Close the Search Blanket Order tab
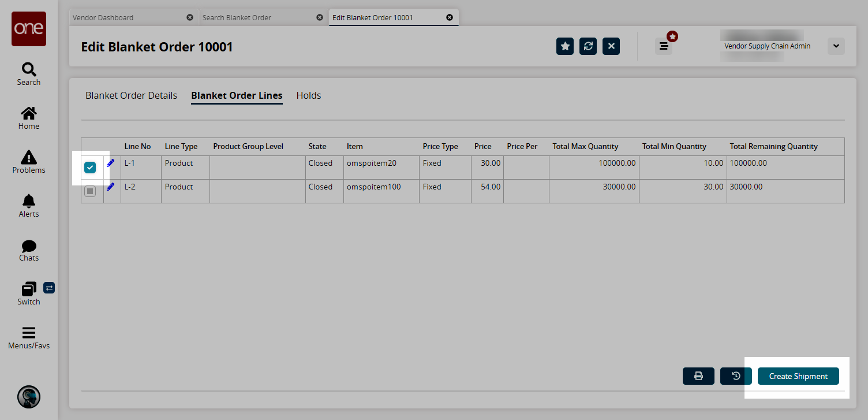The image size is (868, 420). tap(320, 17)
